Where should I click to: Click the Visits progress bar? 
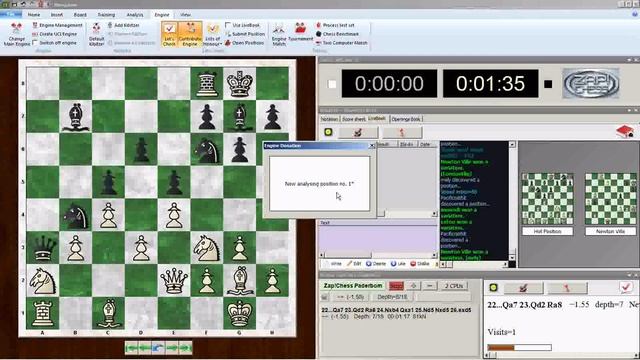click(x=519, y=347)
